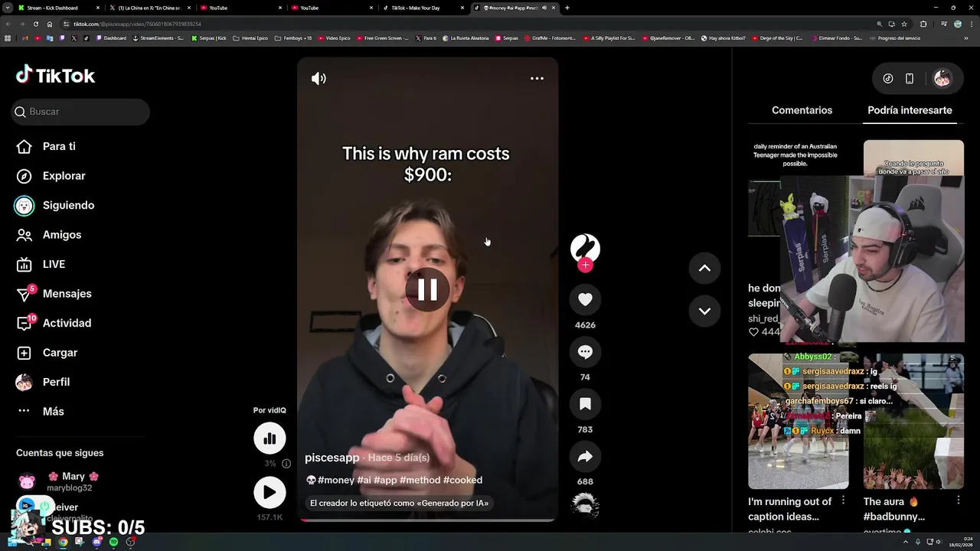Open the piscesapp username link

332,458
